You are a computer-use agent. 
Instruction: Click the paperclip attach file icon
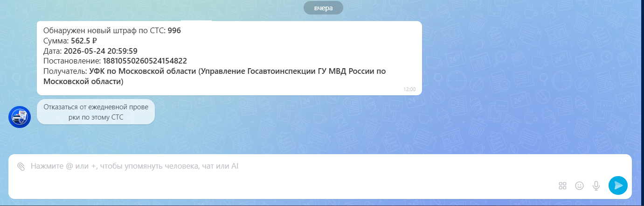[x=21, y=166]
